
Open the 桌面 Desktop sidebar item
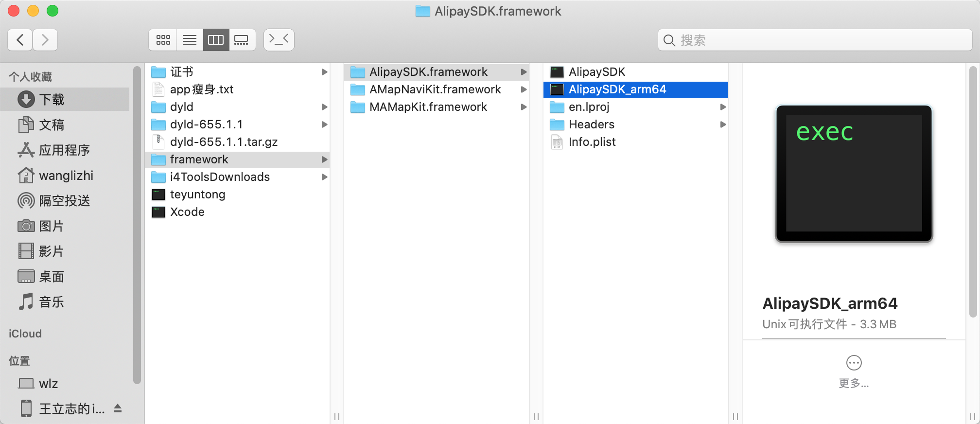click(x=51, y=277)
